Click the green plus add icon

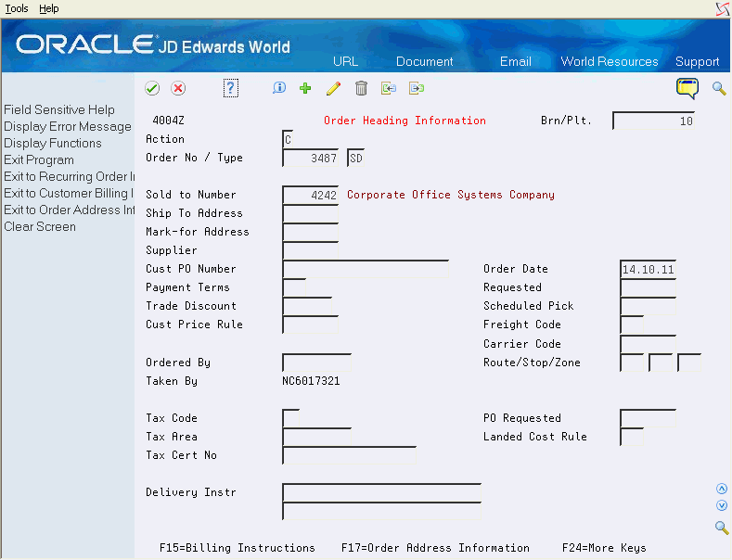[305, 88]
